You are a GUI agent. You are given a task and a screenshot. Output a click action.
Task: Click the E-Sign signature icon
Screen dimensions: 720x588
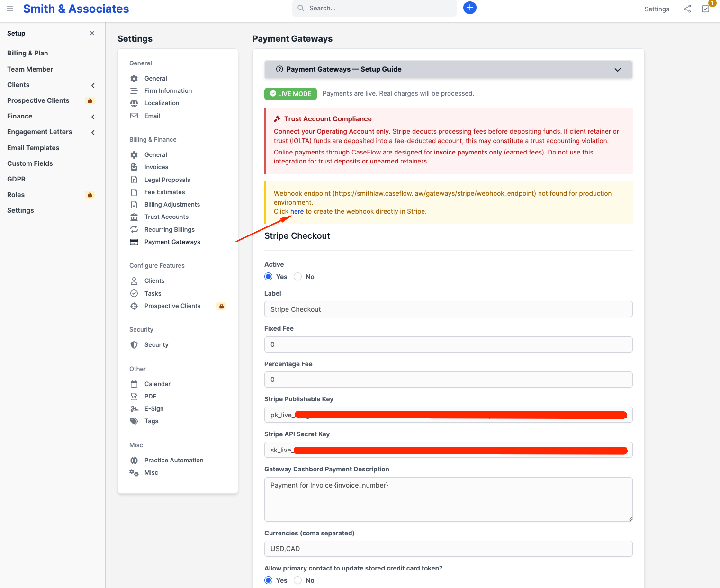tap(134, 409)
